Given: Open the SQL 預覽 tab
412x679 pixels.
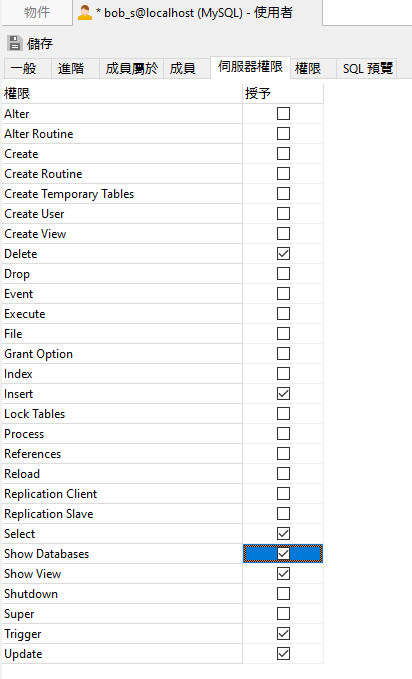Looking at the screenshot, I should coord(367,68).
